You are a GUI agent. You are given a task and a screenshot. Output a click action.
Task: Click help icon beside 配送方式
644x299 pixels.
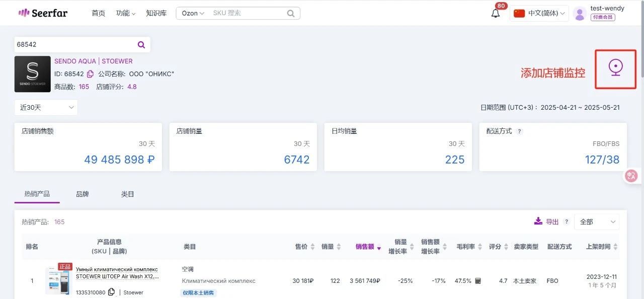tap(520, 131)
